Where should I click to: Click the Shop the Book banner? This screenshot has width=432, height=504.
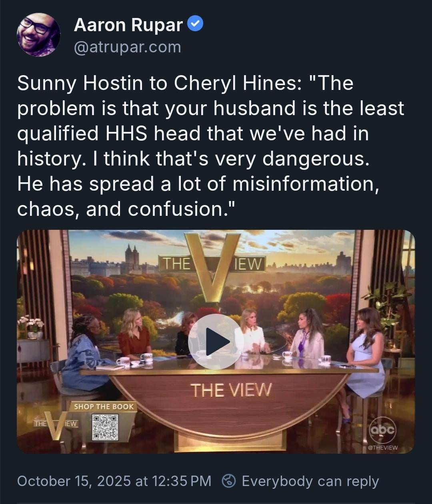coord(103,406)
